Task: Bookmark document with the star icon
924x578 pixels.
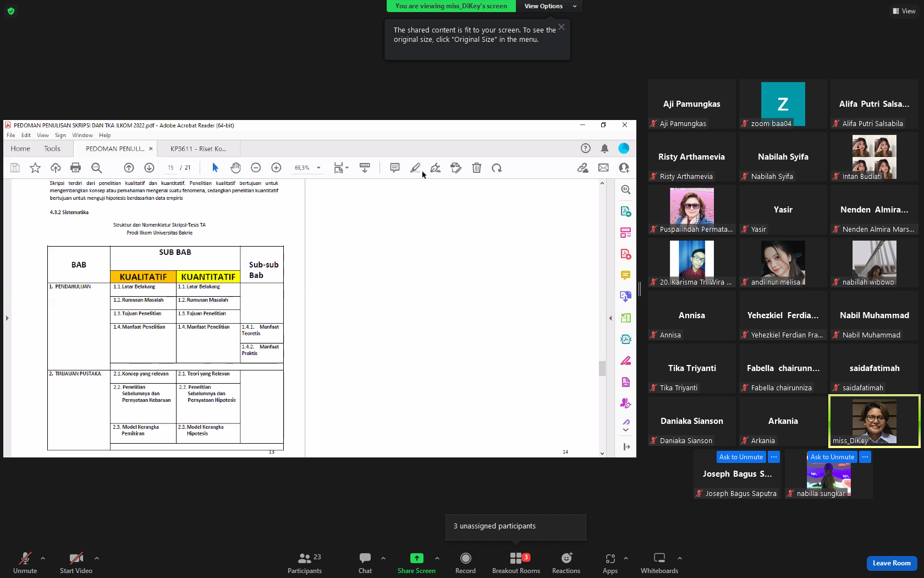Action: 35,168
